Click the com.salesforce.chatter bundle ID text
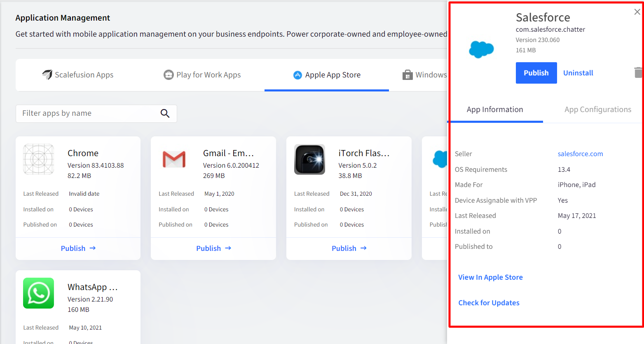 click(x=550, y=30)
